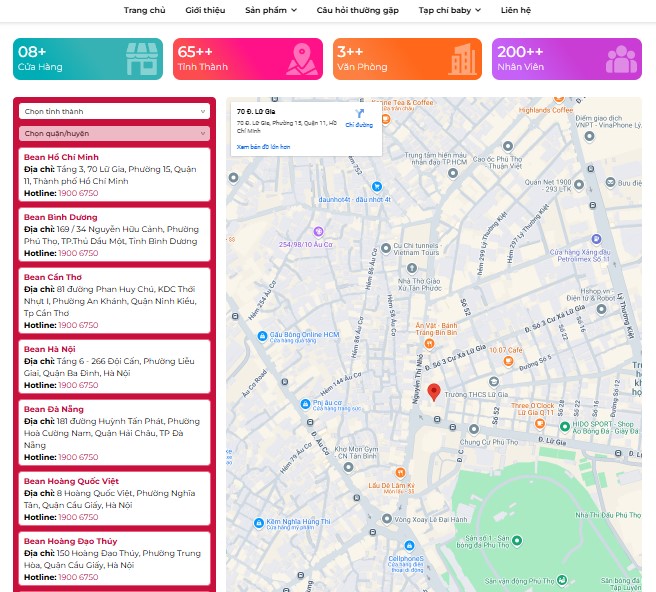Click the Cu Chi tunnels marker
The height and width of the screenshot is (592, 656).
pos(386,248)
